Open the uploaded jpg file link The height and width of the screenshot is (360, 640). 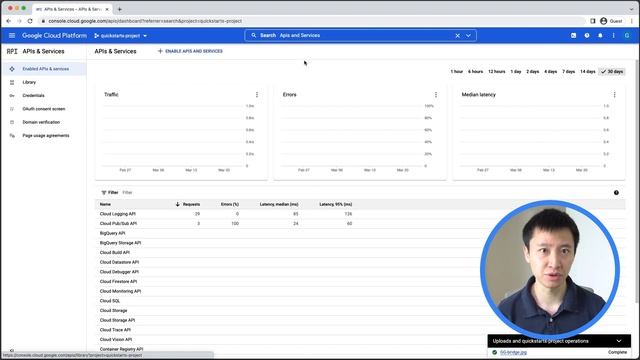click(513, 352)
